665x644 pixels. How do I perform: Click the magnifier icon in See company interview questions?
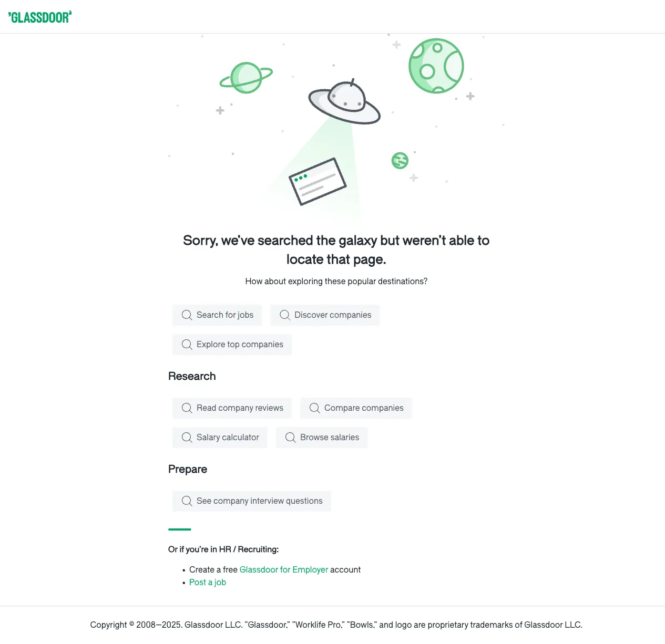click(187, 501)
